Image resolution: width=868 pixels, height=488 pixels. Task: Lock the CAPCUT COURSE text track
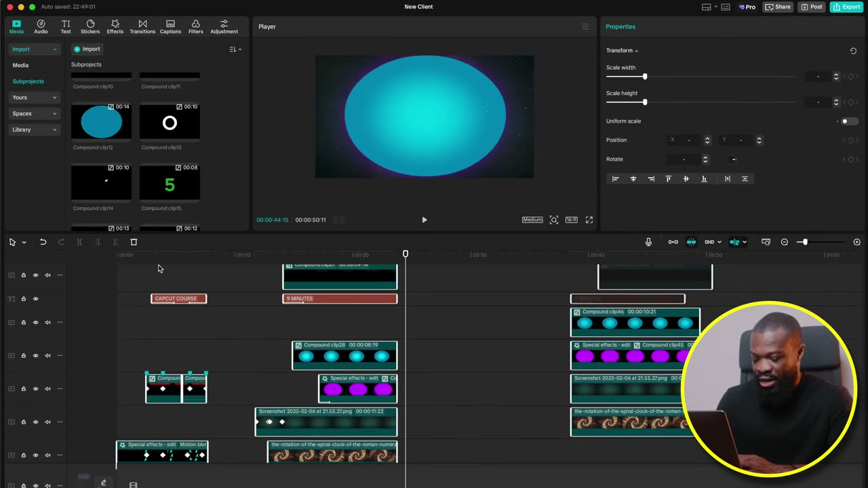23,299
